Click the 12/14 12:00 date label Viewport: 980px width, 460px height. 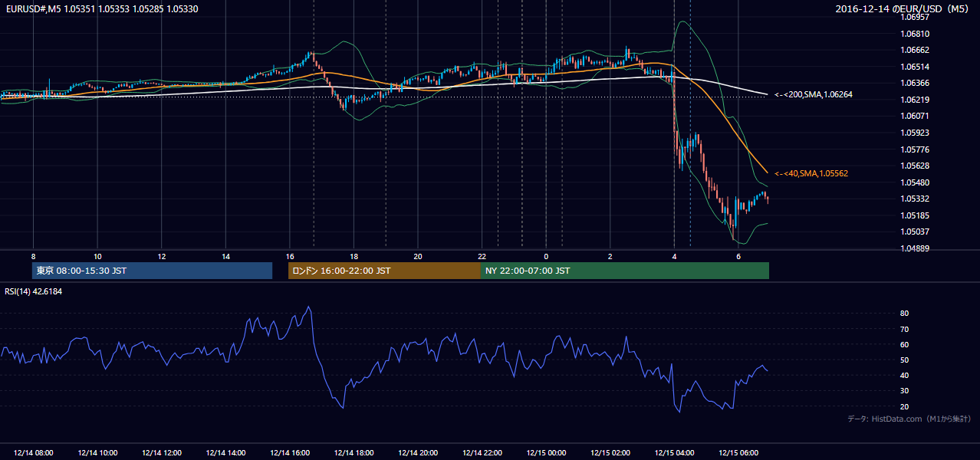pos(161,453)
